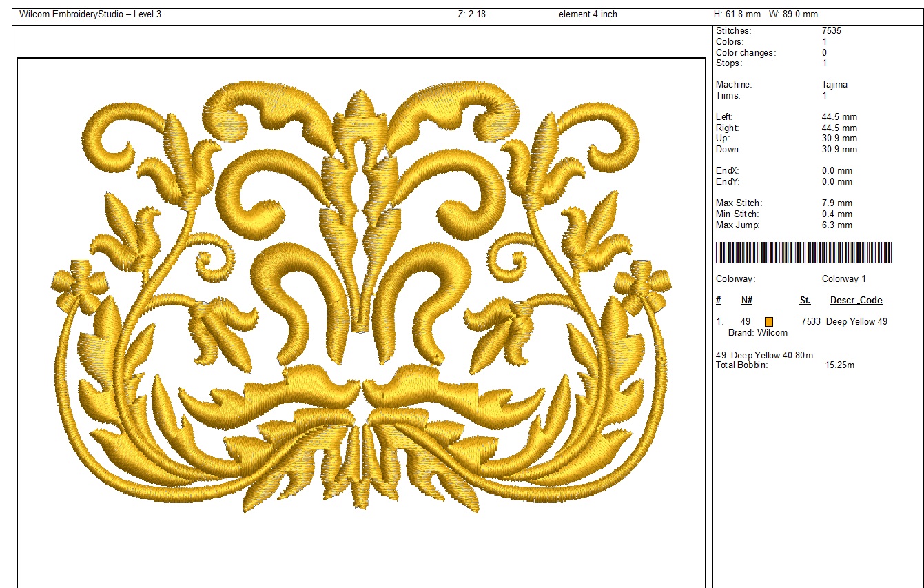Click the 'element 4 inch' design name
Screen dimensions: 924x588
pos(588,14)
